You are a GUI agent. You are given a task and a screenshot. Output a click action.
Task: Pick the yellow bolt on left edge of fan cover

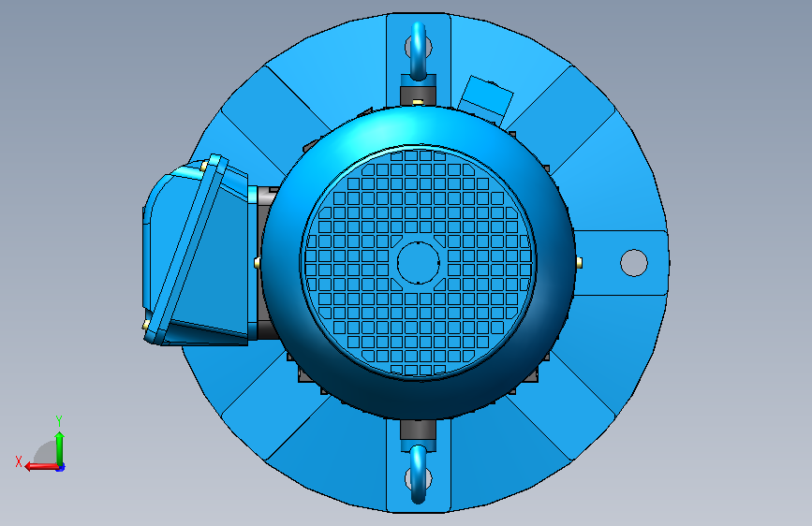257,263
